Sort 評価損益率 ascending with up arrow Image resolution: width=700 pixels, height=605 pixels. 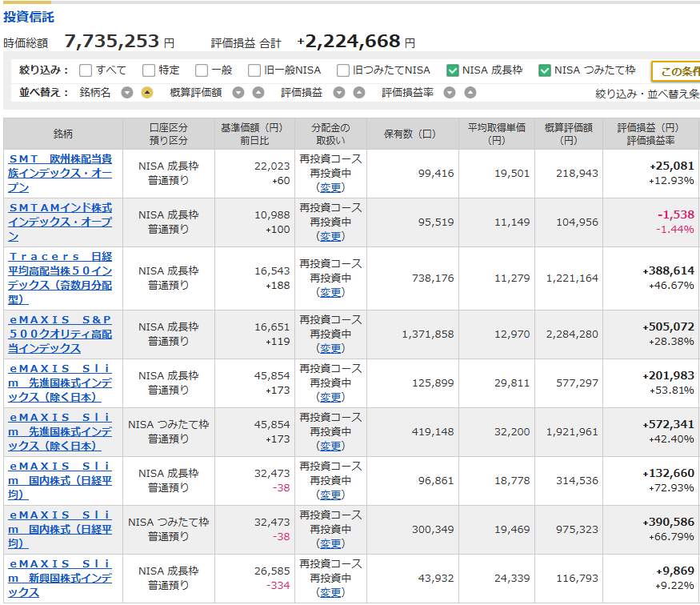tap(470, 93)
